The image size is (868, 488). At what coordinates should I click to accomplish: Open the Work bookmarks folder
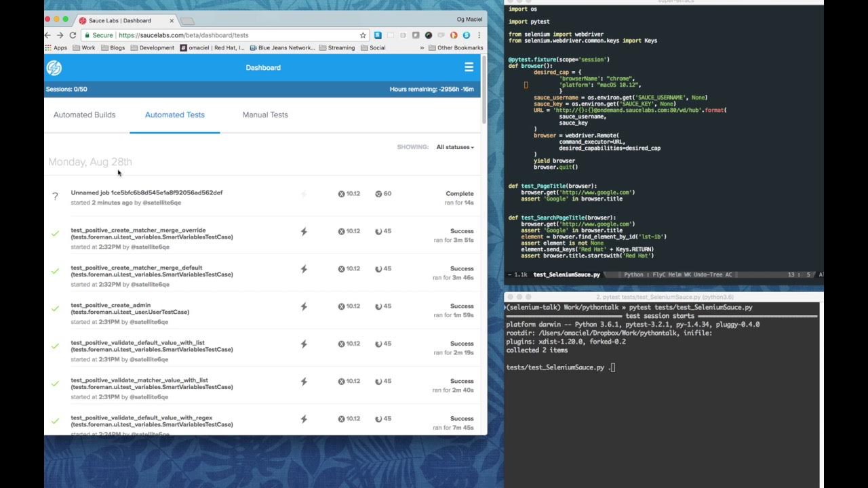(x=84, y=48)
